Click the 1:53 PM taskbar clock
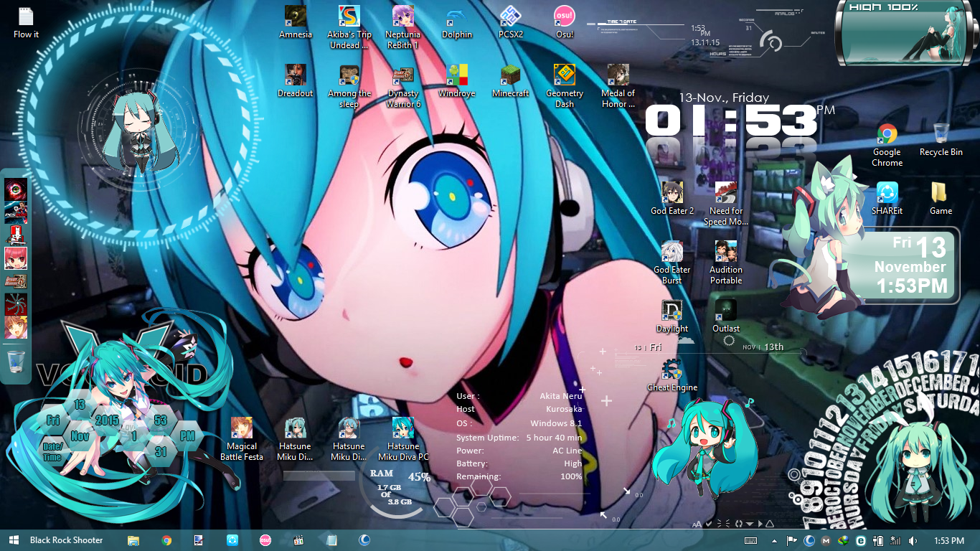 (948, 540)
